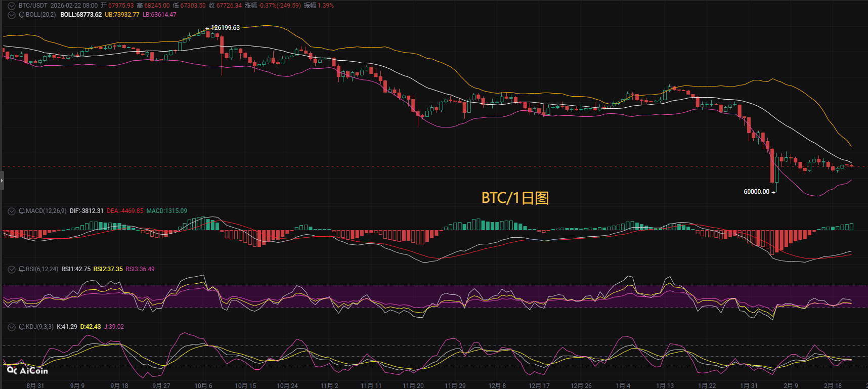Collapse the BTC/USDT main chart legend
Screen dimensions: 868x389
coord(12,6)
